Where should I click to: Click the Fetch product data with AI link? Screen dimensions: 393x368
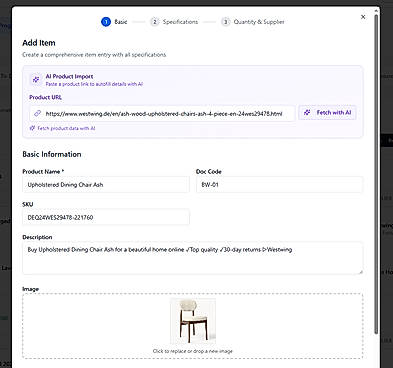tap(62, 128)
